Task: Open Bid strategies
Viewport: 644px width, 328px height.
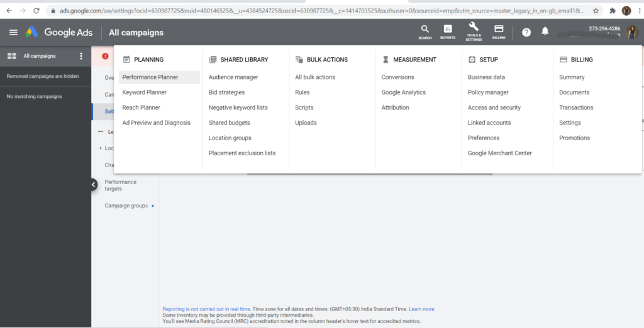Action: (x=226, y=92)
